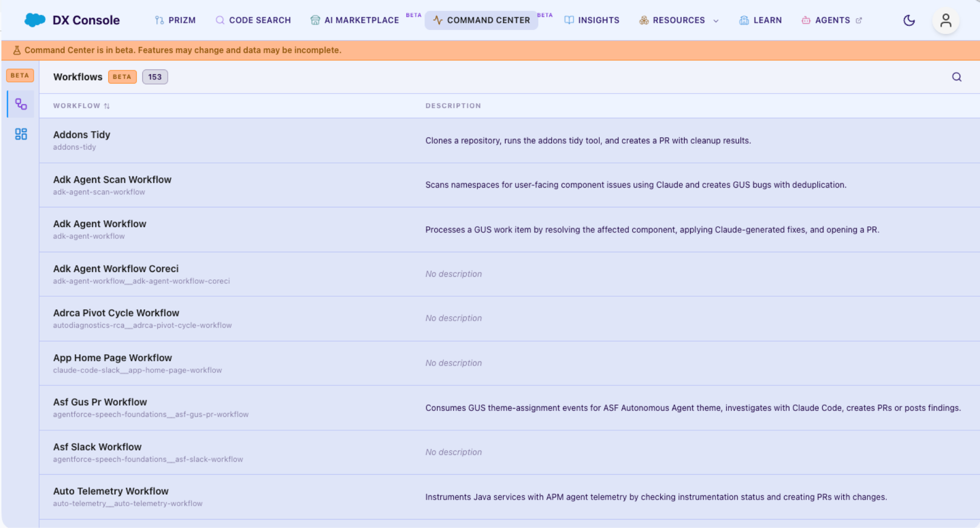Click the search icon in Workflows header
This screenshot has width=980, height=528.
pos(957,77)
